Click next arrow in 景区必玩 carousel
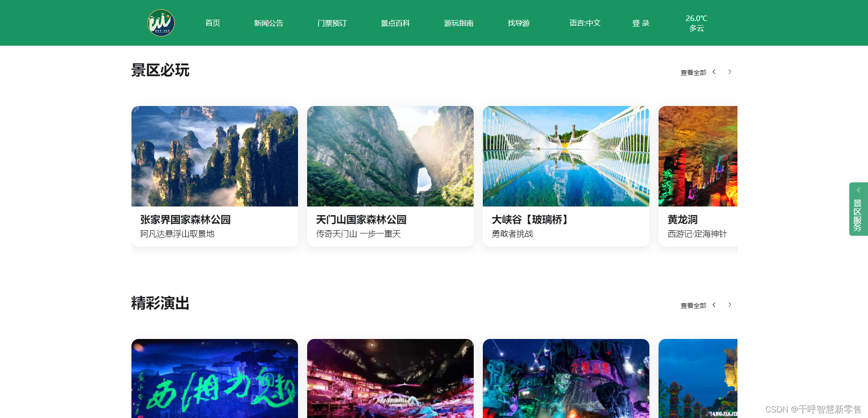The height and width of the screenshot is (418, 868). point(730,72)
